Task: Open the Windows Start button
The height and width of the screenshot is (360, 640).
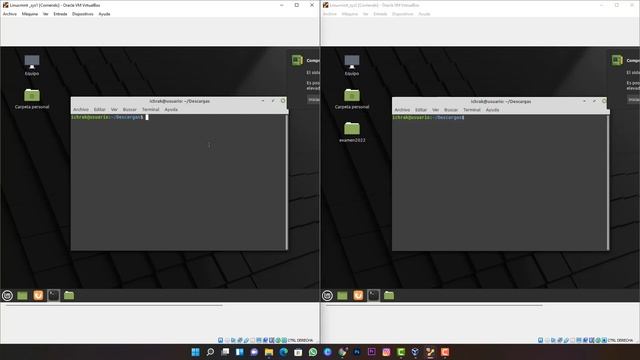Action: click(x=196, y=352)
